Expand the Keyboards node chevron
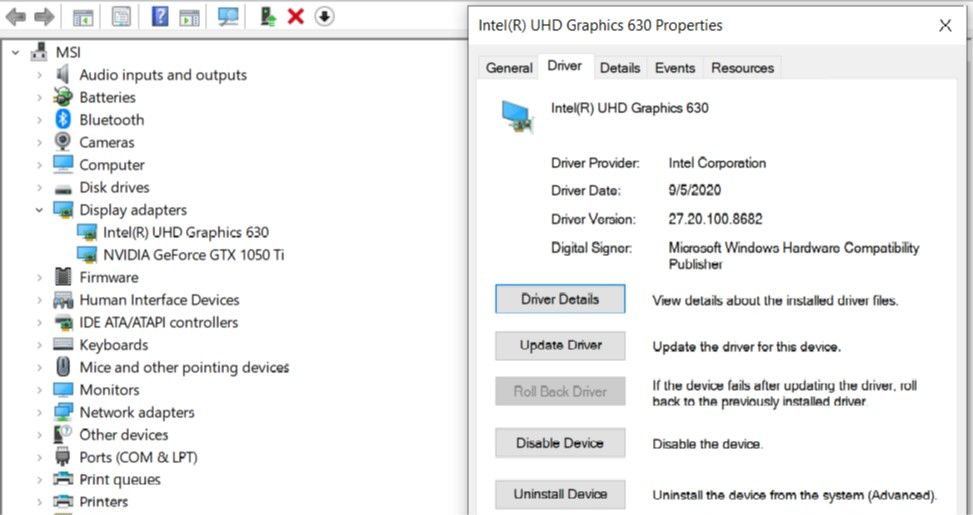 tap(39, 345)
